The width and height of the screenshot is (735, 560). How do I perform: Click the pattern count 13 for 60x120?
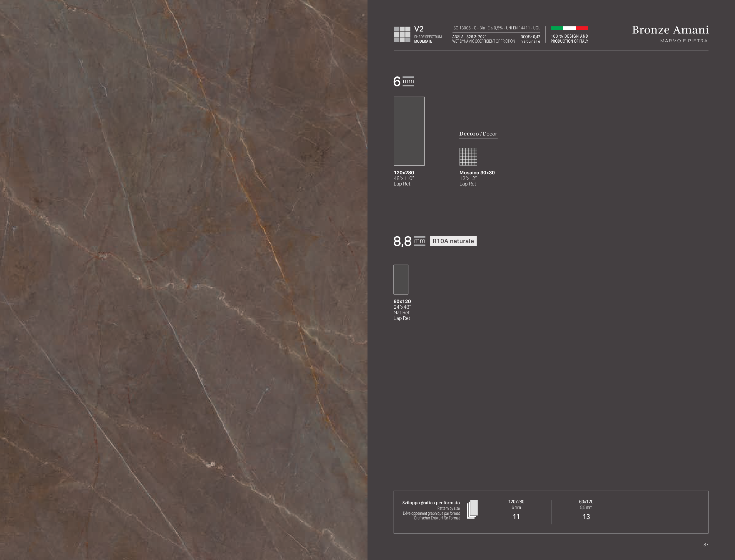coord(586,517)
